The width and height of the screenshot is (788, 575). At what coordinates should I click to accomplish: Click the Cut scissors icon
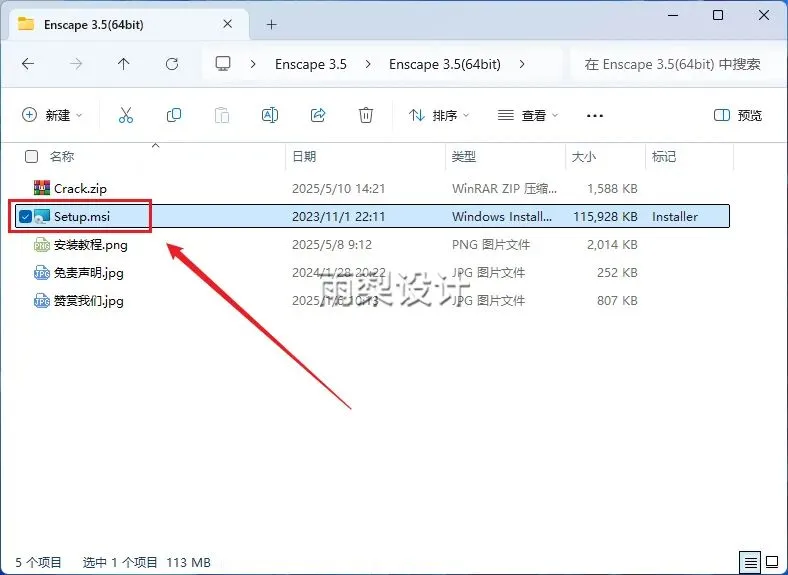[126, 116]
